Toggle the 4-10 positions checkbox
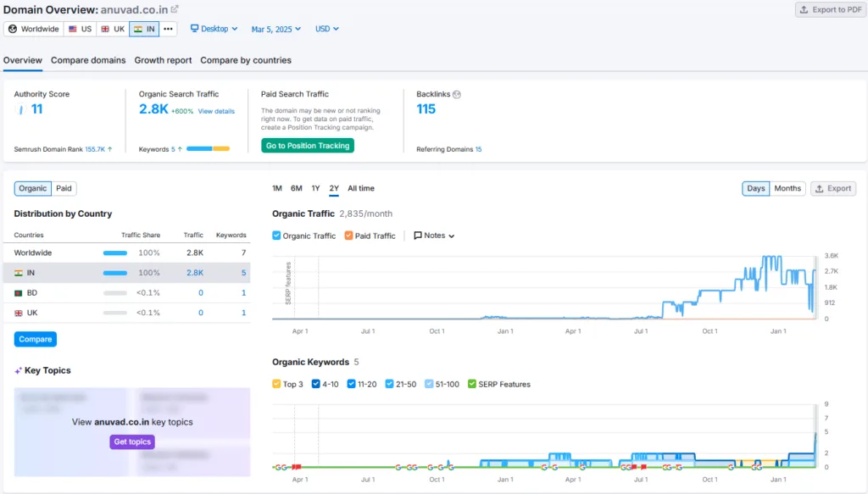This screenshot has width=868, height=494. point(315,384)
